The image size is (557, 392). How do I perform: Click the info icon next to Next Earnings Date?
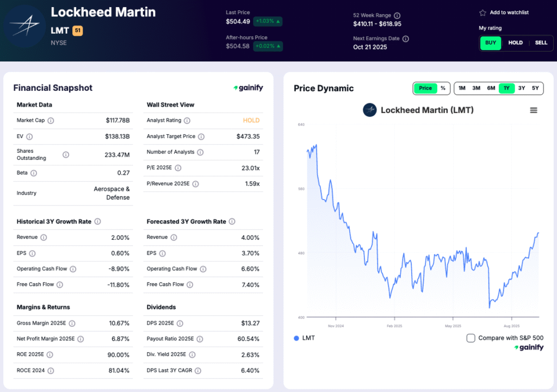click(406, 39)
